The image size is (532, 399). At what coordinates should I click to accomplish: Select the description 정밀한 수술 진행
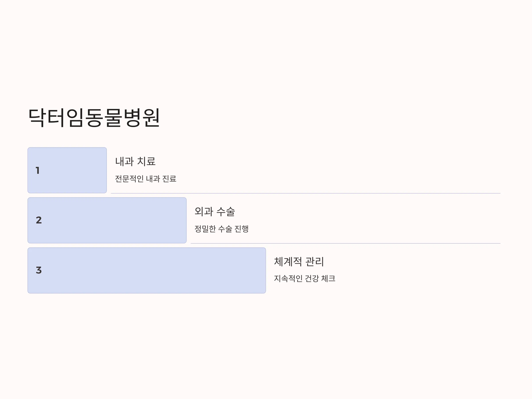(x=221, y=229)
